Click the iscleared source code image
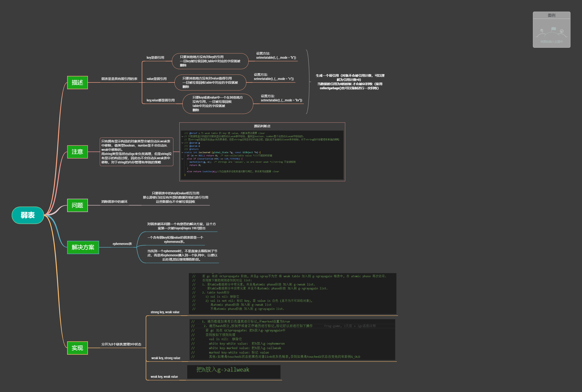This screenshot has width=582, height=392. (x=262, y=155)
